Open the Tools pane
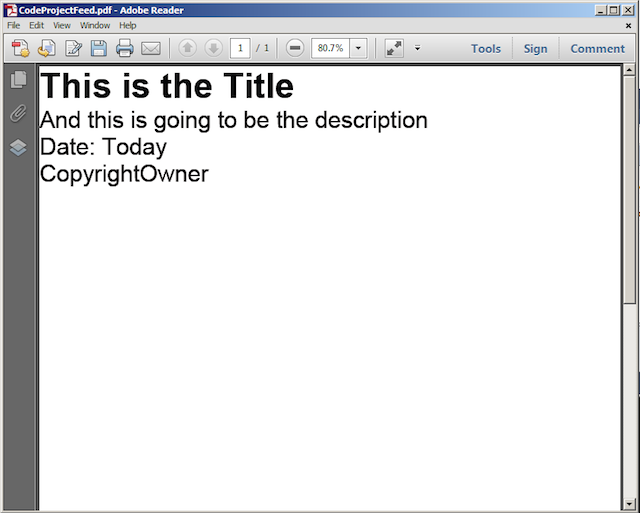640x513 pixels. pos(486,49)
